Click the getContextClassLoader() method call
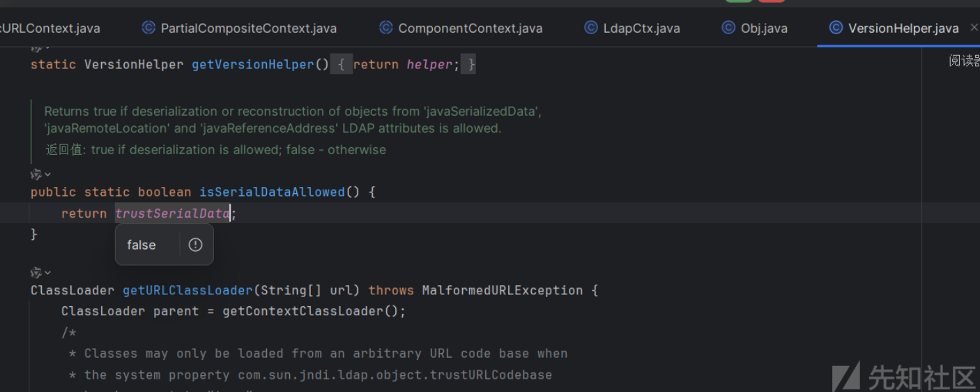Viewport: 980px width, 392px height. point(313,311)
